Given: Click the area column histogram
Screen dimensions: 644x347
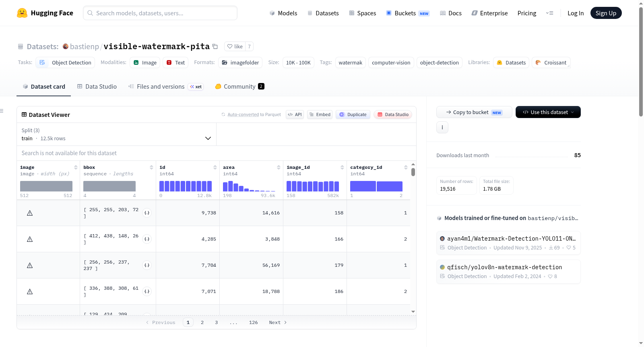Looking at the screenshot, I should point(249,186).
